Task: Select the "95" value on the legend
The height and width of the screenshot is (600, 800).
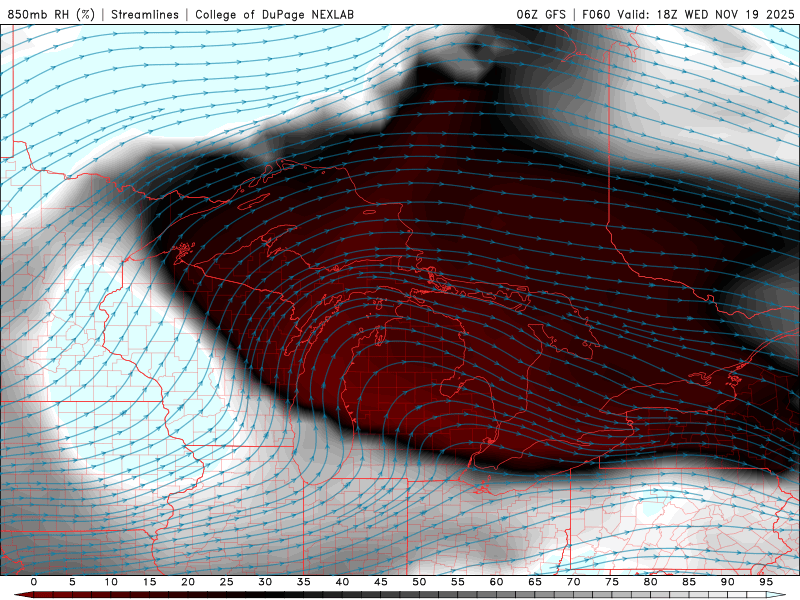Action: pos(766,582)
